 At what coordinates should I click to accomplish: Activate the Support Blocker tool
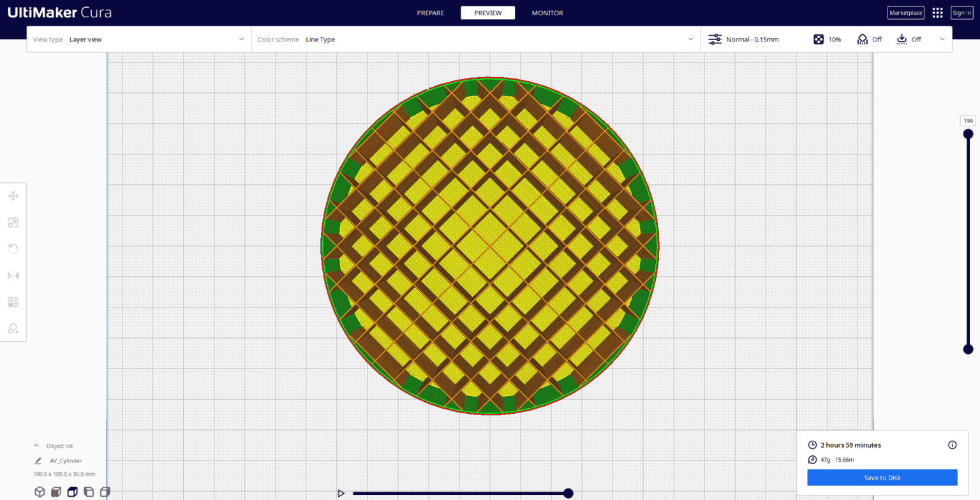pyautogui.click(x=13, y=328)
